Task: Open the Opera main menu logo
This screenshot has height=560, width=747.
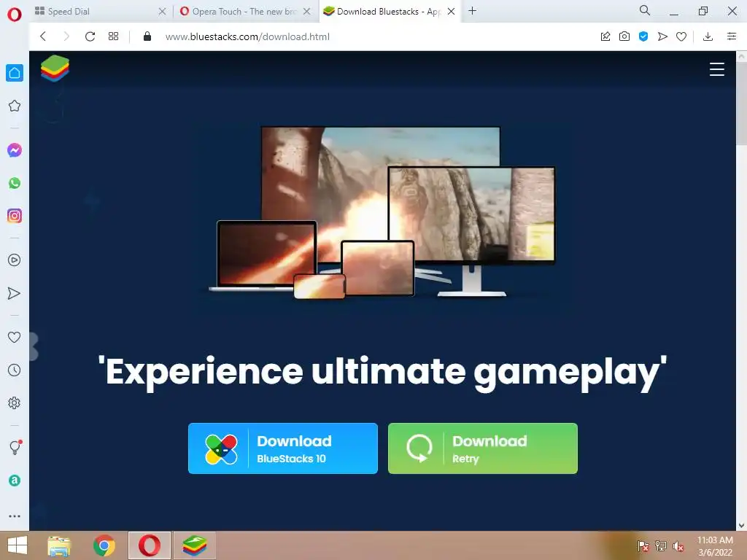Action: point(15,15)
